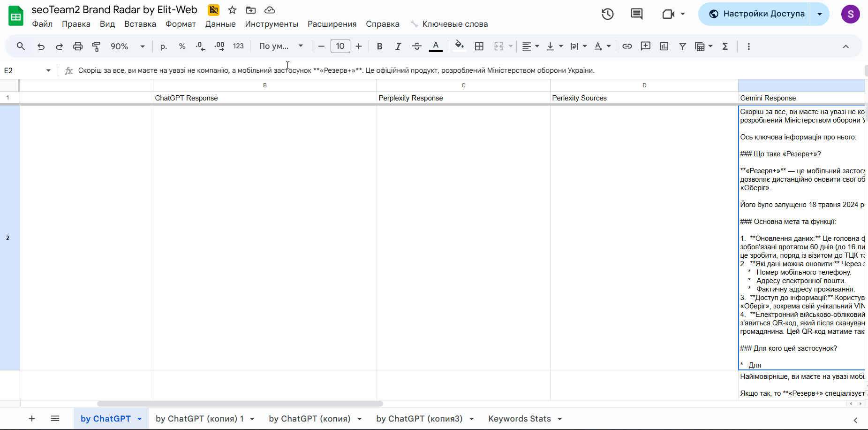Screen dimensions: 868x430
Task: Collapse the menus with chevron up
Action: click(x=846, y=46)
